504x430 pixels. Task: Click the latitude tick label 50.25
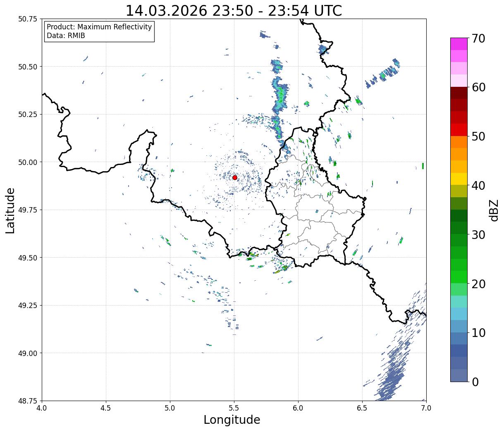[x=28, y=115]
